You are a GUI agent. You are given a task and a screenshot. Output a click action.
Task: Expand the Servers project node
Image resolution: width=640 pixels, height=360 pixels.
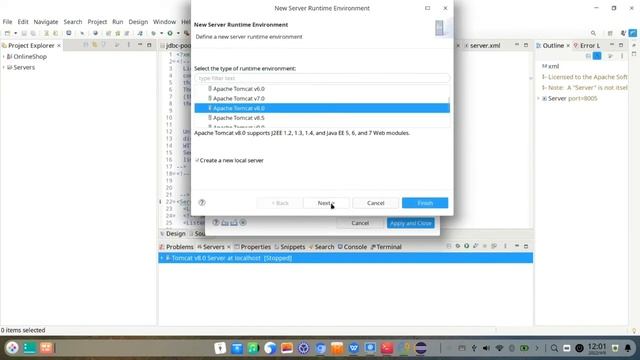coord(4,67)
